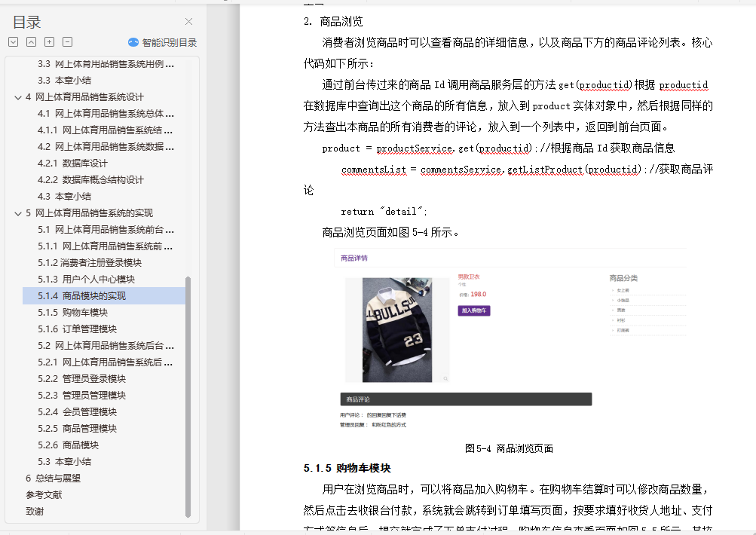756x535 pixels.
Task: Navigate to 4.2.1 数据库设计
Action: point(73,164)
